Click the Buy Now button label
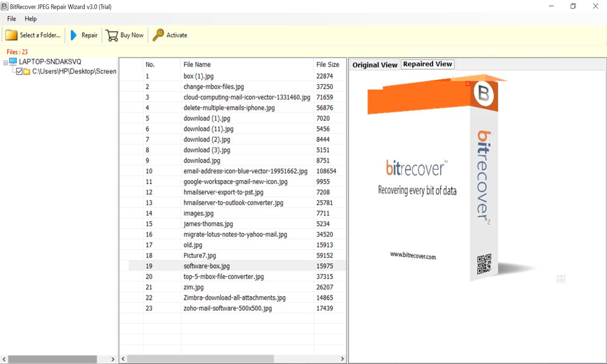Viewport: 607px width, 364px height. tap(132, 35)
